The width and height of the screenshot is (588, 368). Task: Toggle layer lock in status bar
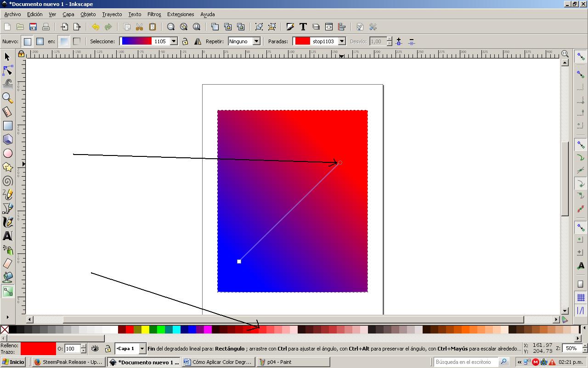point(107,349)
